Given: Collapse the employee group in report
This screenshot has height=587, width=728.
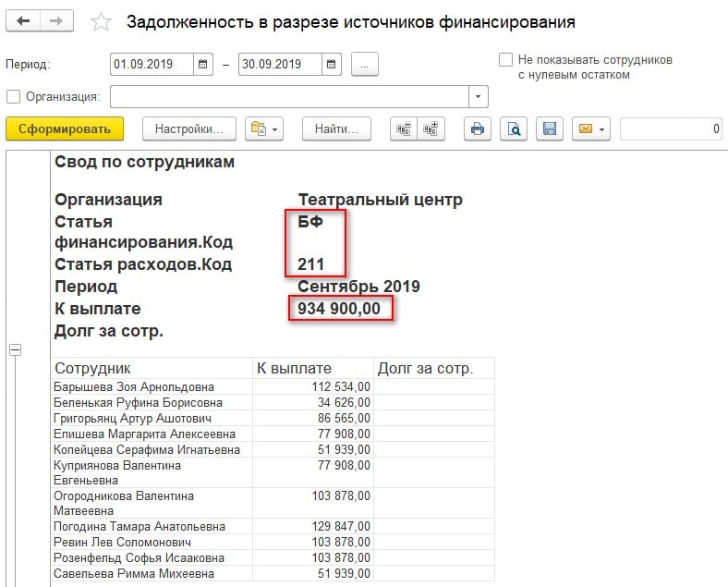Looking at the screenshot, I should (x=16, y=349).
